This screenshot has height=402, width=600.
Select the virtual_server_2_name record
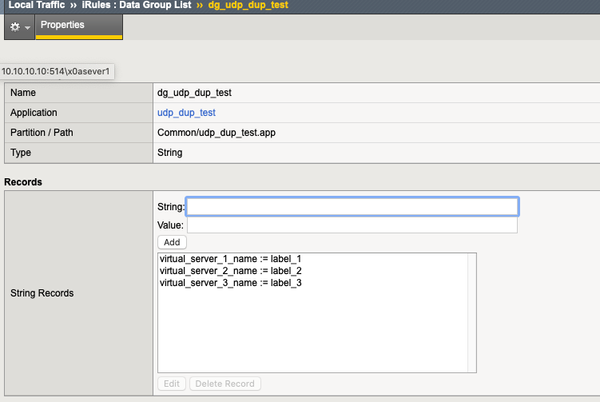click(216, 271)
